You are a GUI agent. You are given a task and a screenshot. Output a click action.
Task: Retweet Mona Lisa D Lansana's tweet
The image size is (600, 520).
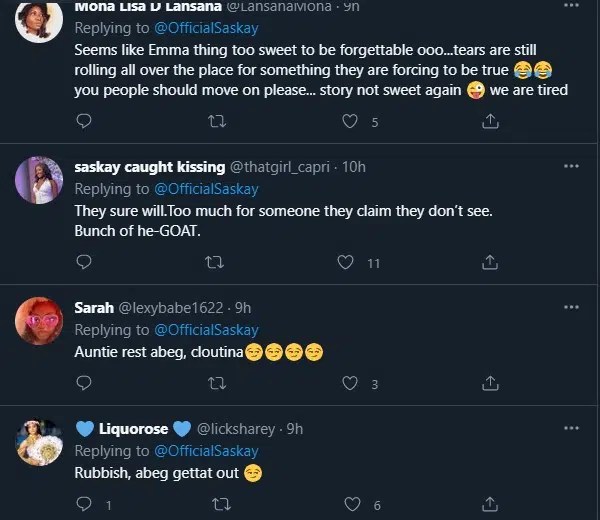click(214, 122)
